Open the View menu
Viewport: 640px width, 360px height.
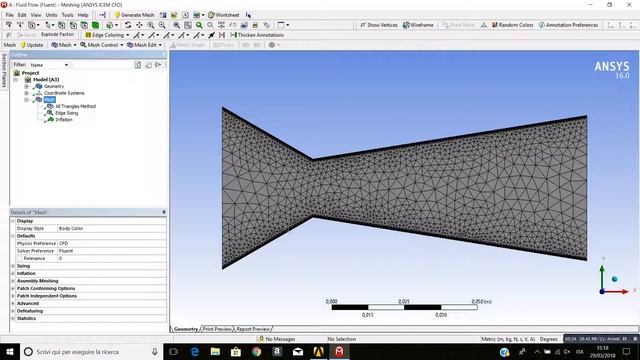click(x=36, y=15)
